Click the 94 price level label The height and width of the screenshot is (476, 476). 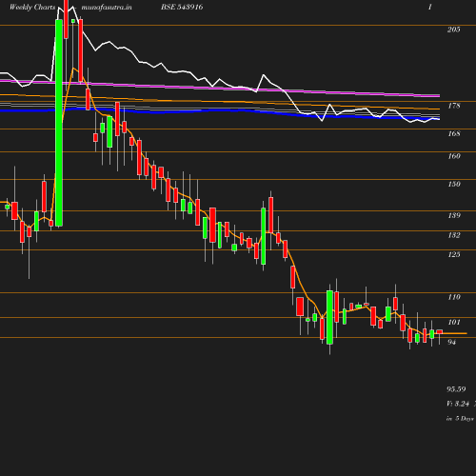(451, 342)
